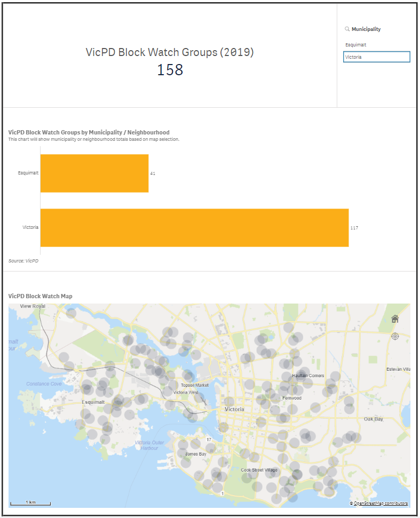Click the Oak Bay label on the map
420x518 pixels.
coord(374,419)
